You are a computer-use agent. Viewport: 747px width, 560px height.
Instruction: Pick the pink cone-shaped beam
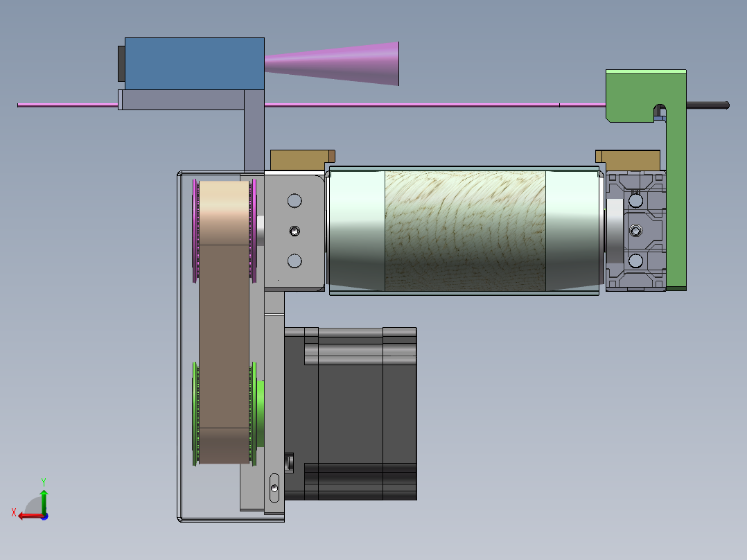pyautogui.click(x=331, y=64)
